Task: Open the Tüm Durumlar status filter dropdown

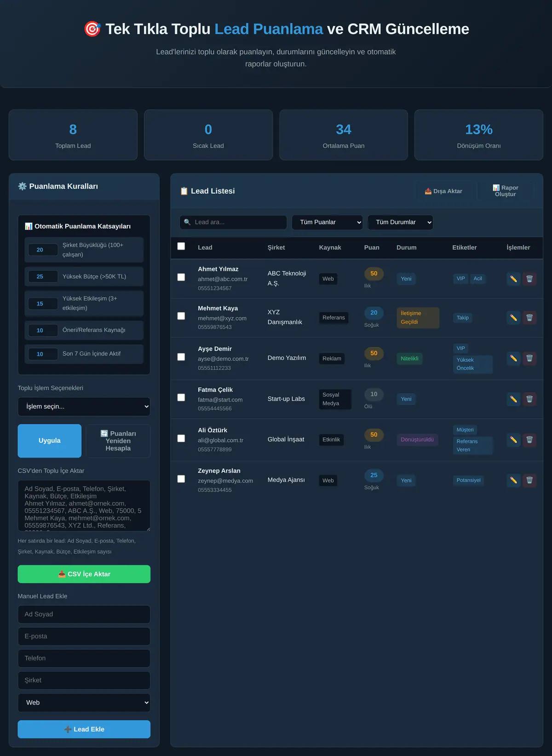Action: click(401, 222)
